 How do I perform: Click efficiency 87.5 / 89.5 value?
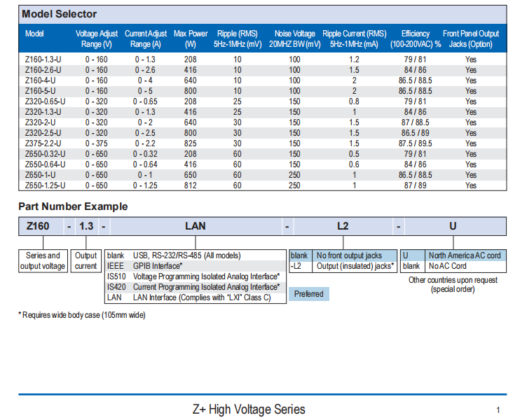[x=415, y=143]
